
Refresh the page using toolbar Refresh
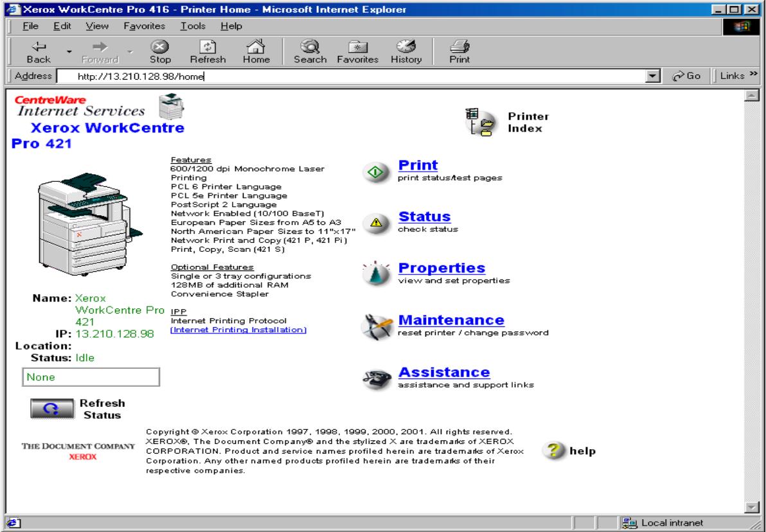tap(208, 52)
